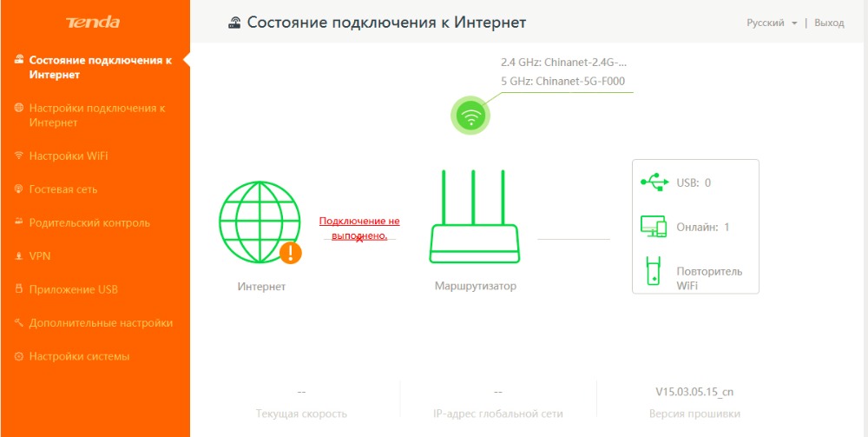Click the Internet status sidebar icon
Viewport: 868px width, 437px height.
[19, 60]
